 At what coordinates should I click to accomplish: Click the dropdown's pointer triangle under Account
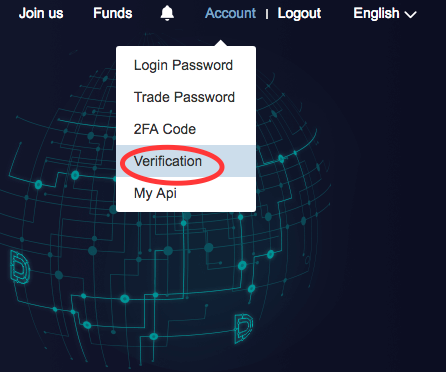tap(221, 43)
